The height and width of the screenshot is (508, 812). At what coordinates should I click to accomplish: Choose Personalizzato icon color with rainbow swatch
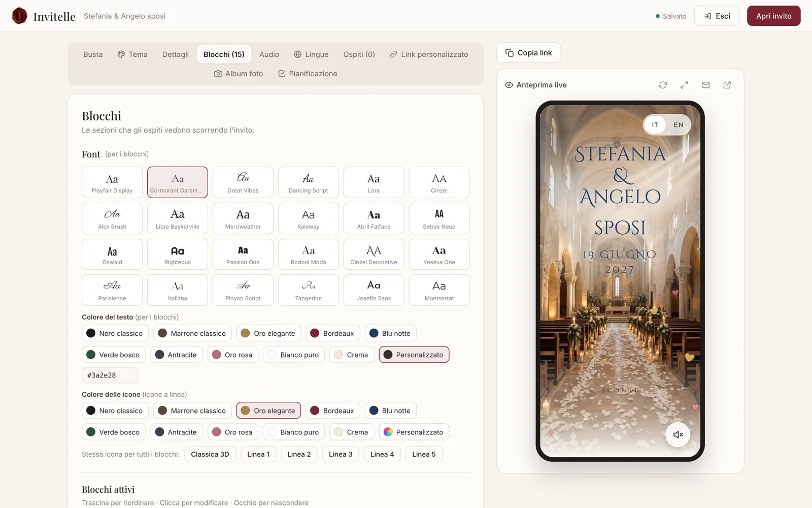tap(414, 432)
